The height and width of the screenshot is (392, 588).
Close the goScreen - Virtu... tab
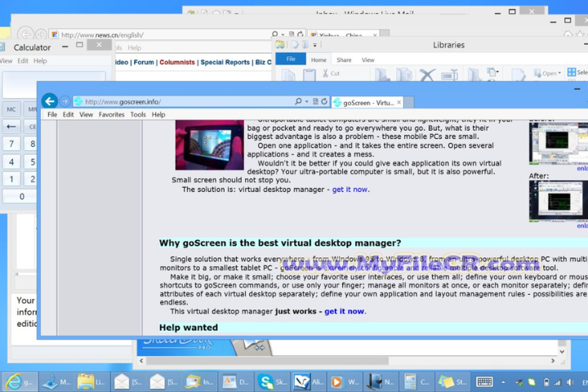pos(399,102)
